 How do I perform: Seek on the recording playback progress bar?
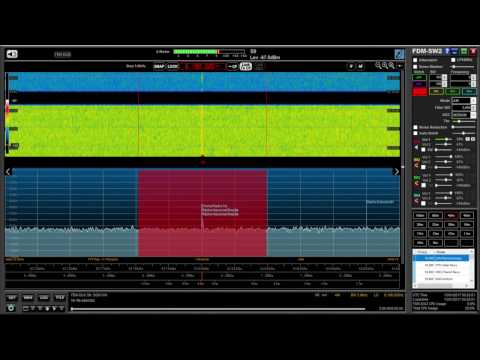(218, 309)
